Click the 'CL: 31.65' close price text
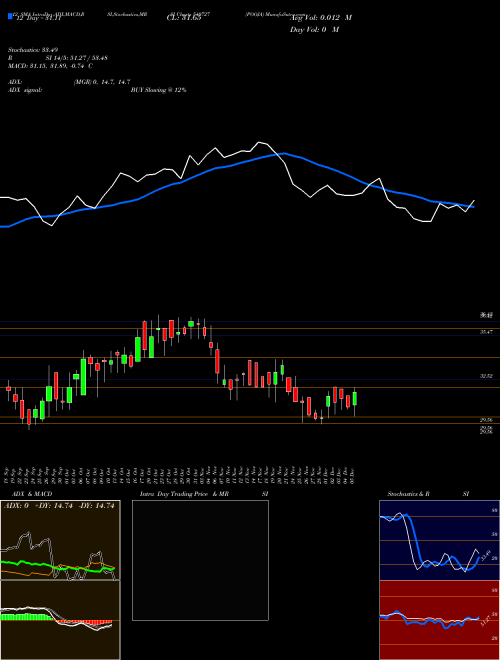Screen dimensions: 500x660 184,18
